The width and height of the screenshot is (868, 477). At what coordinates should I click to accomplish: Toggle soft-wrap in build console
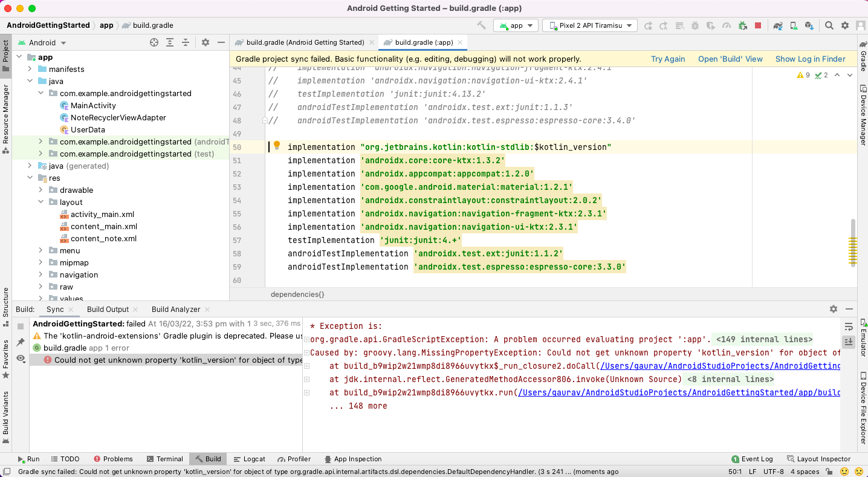848,326
